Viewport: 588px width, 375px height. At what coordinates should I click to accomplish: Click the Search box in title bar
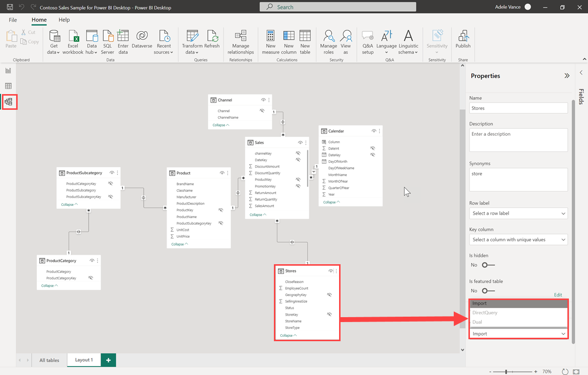point(338,7)
